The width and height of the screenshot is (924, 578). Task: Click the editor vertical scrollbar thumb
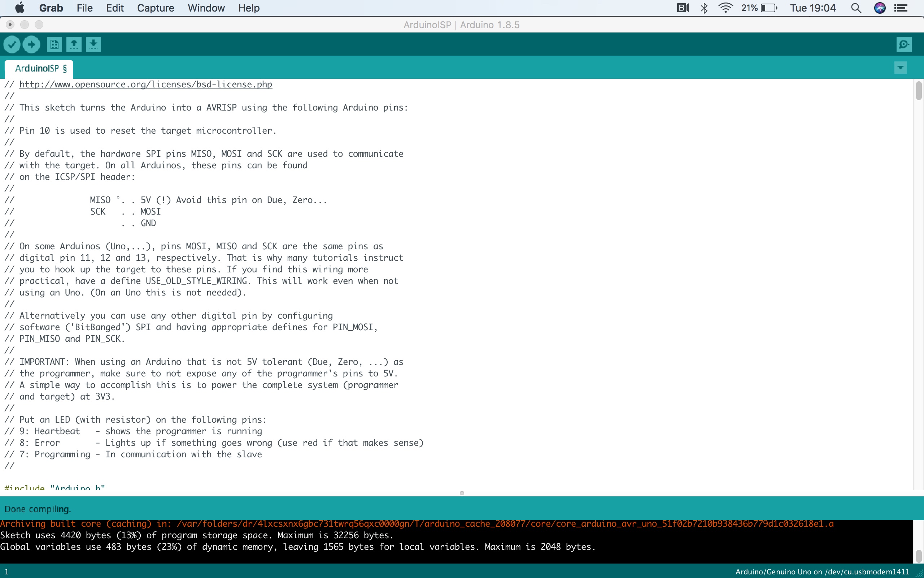[x=919, y=91]
